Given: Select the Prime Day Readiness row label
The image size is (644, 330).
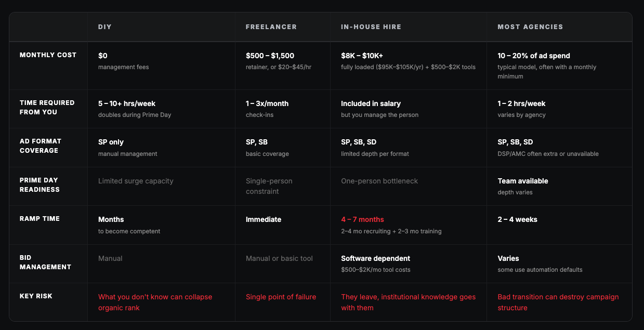Looking at the screenshot, I should 41,185.
